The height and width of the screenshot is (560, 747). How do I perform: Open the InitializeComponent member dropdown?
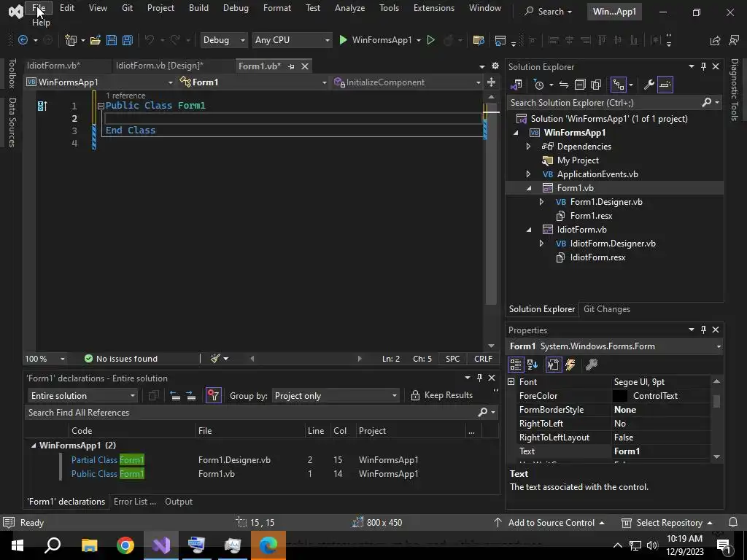tap(407, 82)
